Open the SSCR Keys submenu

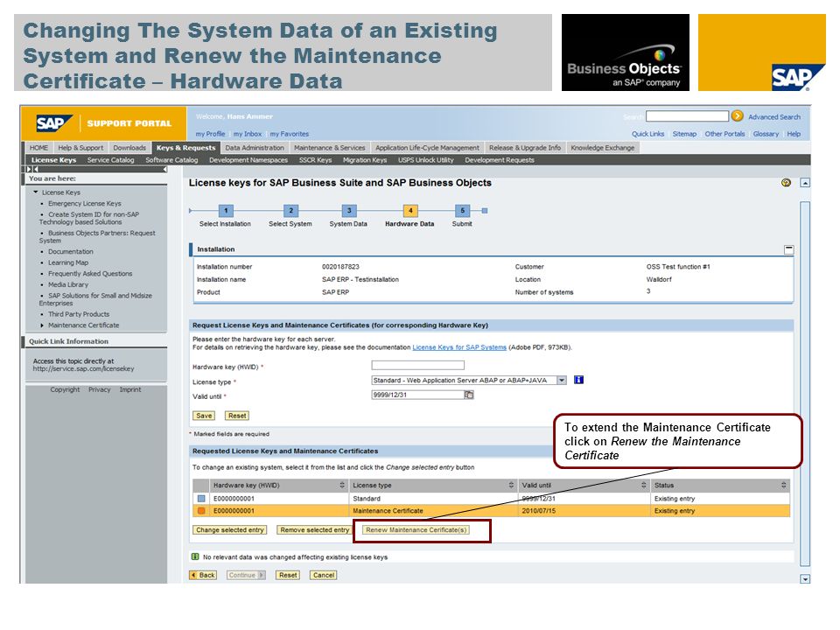pos(316,160)
